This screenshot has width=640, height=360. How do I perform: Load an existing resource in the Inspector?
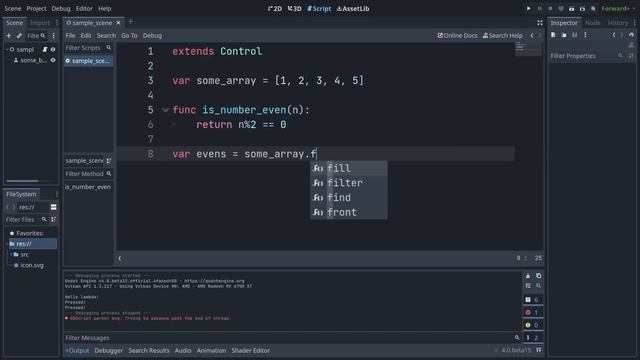[564, 35]
